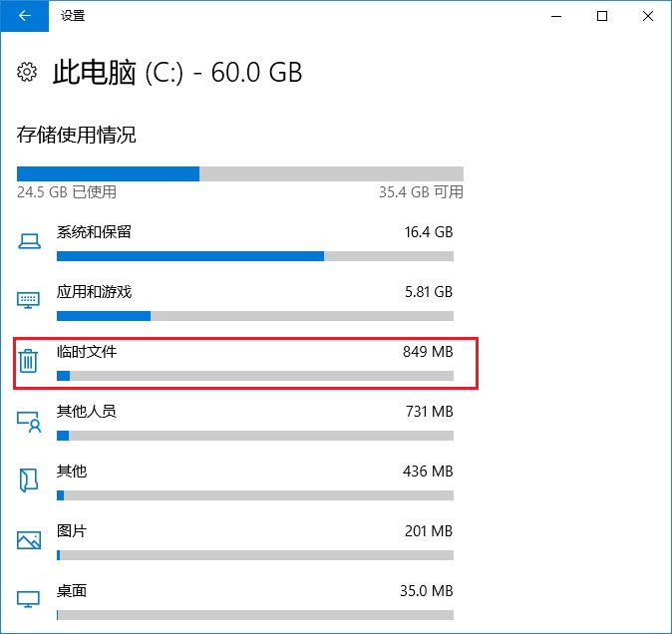Open the 系统和保留 storage category
Viewport: 672px width, 634px height.
pos(94,232)
